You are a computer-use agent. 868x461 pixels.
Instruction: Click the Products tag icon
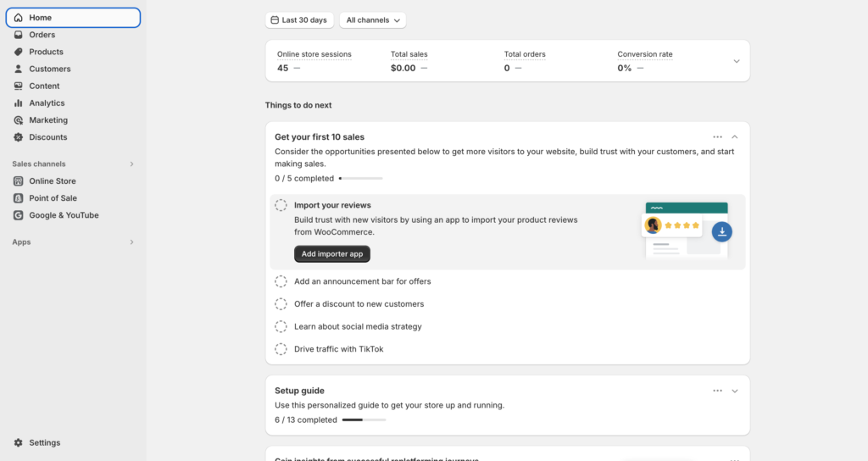coord(19,52)
